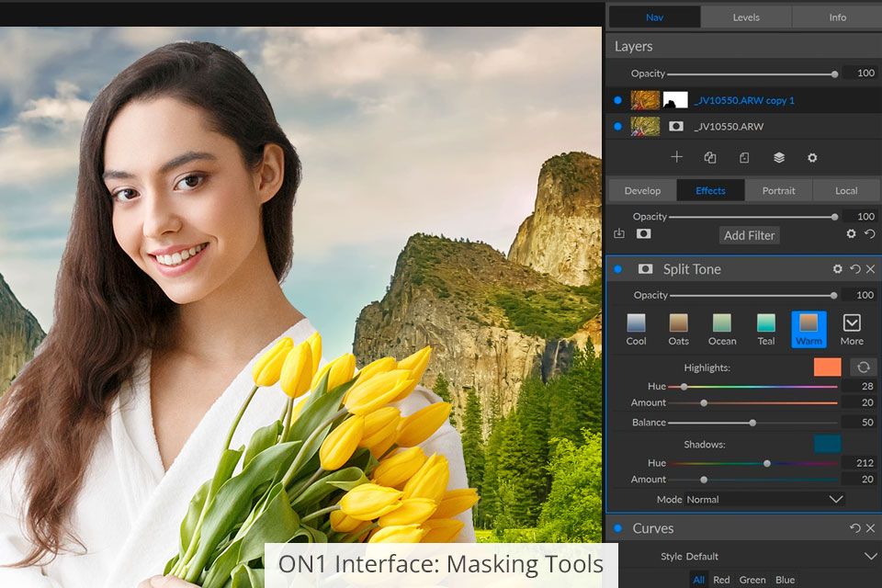882x588 pixels.
Task: Turn off the Curves filter toggle
Action: tap(617, 528)
